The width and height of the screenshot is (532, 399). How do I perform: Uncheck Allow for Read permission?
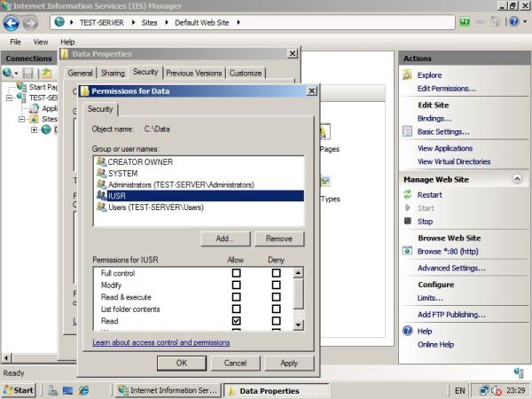(x=236, y=321)
